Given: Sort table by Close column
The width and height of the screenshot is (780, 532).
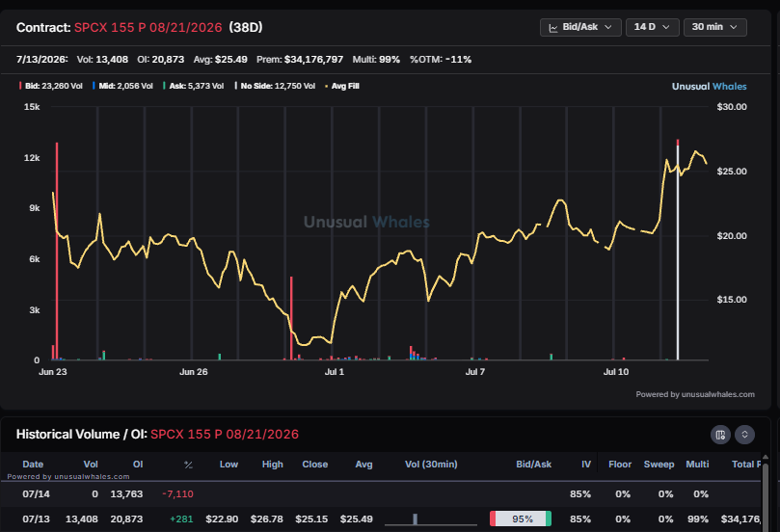Looking at the screenshot, I should pyautogui.click(x=315, y=465).
